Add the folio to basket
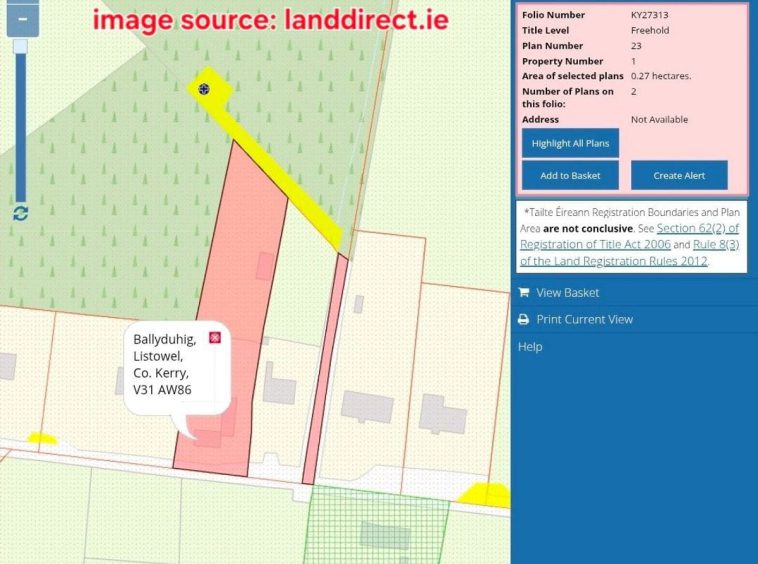 click(570, 175)
